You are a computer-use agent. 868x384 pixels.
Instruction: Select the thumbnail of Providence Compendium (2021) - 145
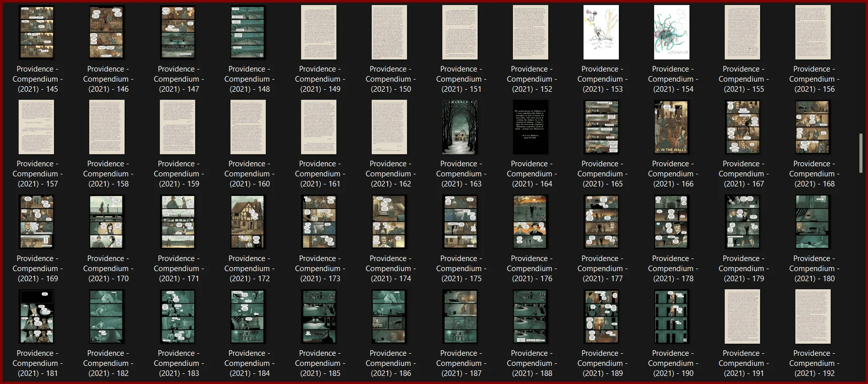point(36,32)
